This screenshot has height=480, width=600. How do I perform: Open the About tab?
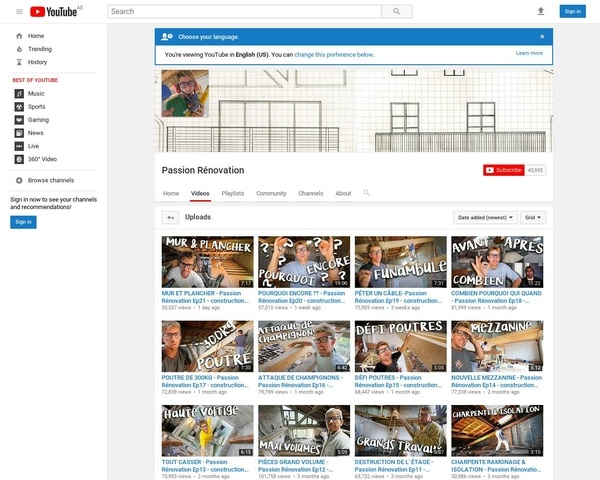point(343,193)
